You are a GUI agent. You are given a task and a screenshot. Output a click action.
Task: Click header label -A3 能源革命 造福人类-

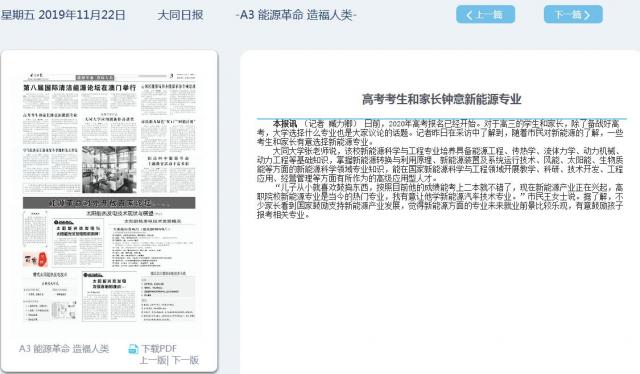[296, 15]
